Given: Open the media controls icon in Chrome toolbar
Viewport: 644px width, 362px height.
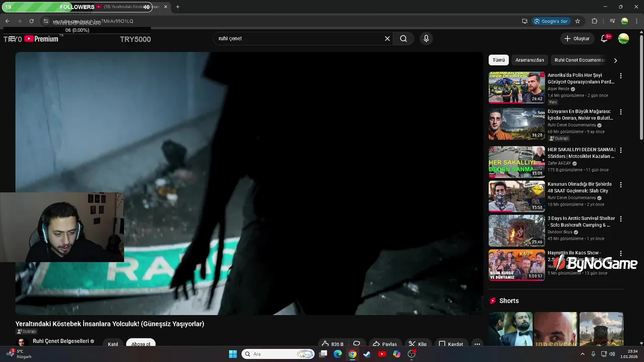Looking at the screenshot, I should pos(612,21).
